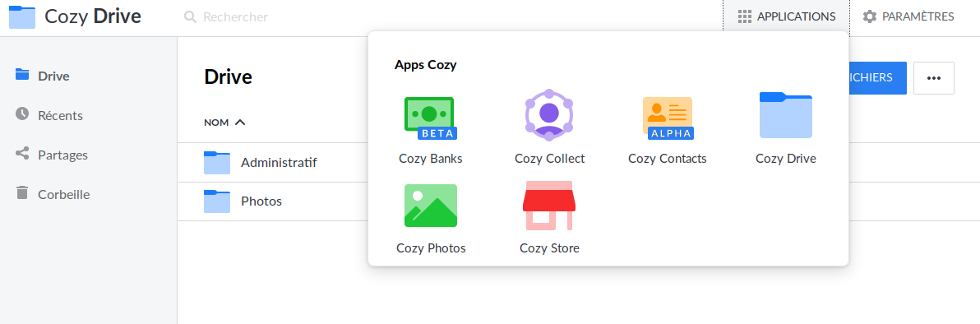Open the Cozy Contacts app icon
This screenshot has height=324, width=980.
pyautogui.click(x=668, y=118)
